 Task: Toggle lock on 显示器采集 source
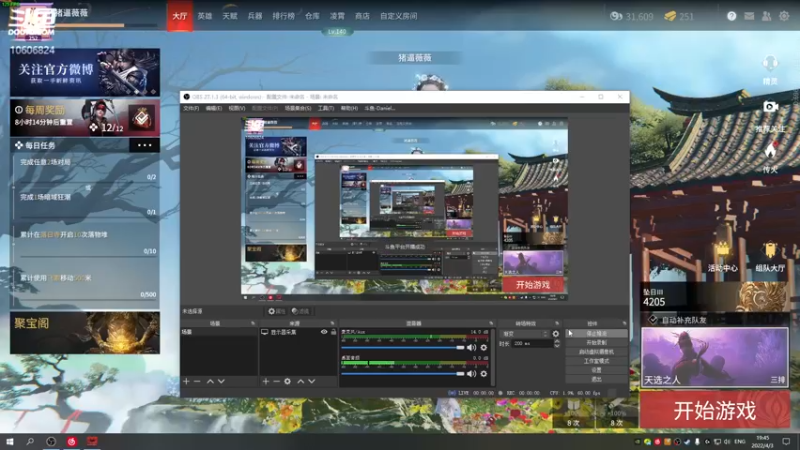[333, 332]
